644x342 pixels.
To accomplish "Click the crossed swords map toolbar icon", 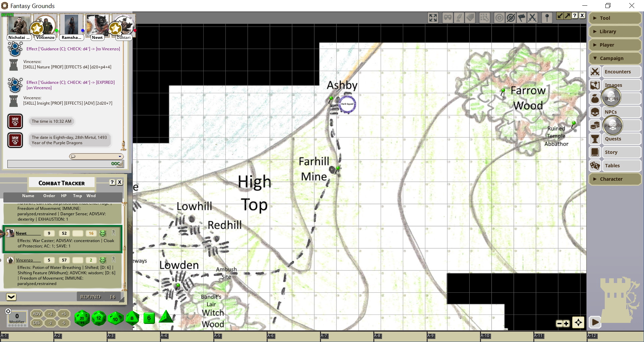I will click(532, 18).
